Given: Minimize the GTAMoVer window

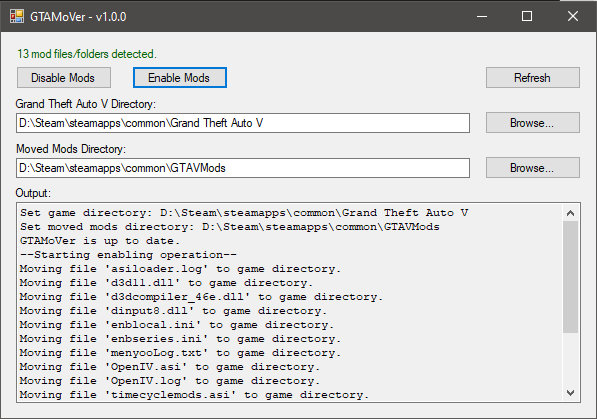Looking at the screenshot, I should (x=482, y=16).
